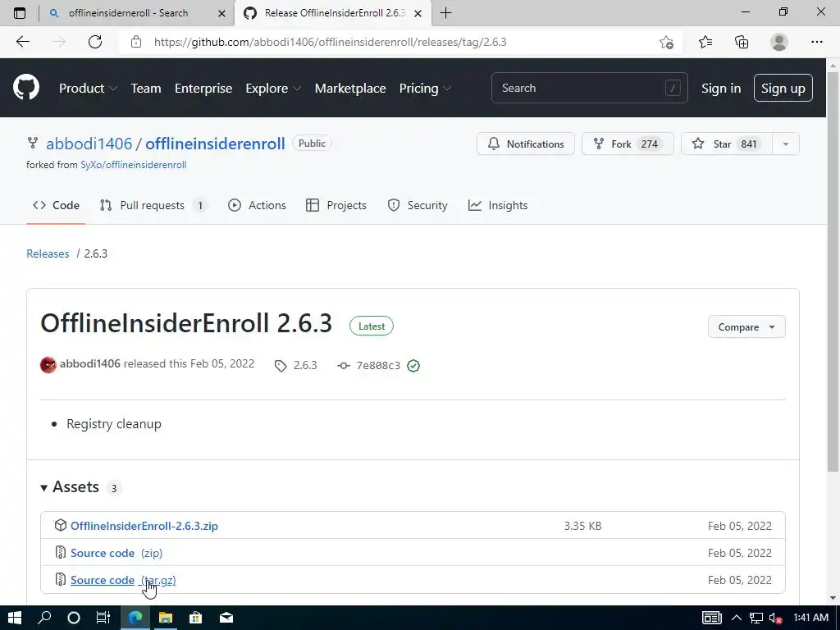Open the Windows Start menu
The image size is (840, 630).
tap(15, 618)
